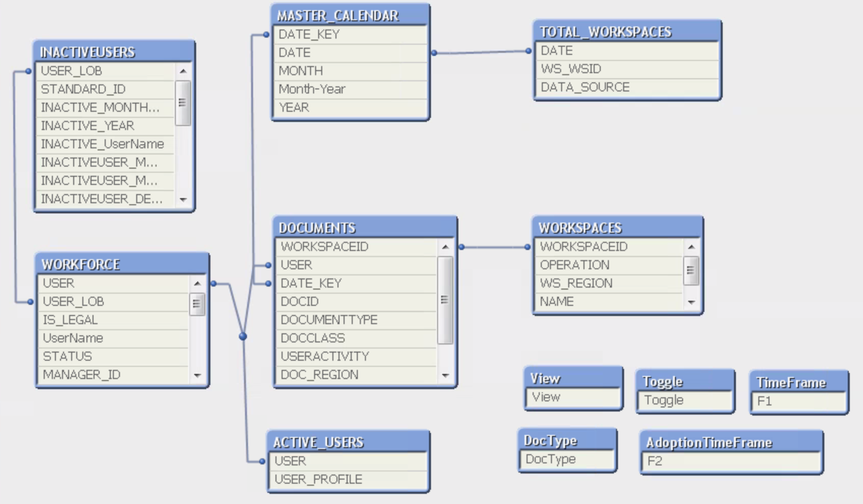The image size is (863, 504).
Task: Select the DocType table header
Action: [x=568, y=440]
